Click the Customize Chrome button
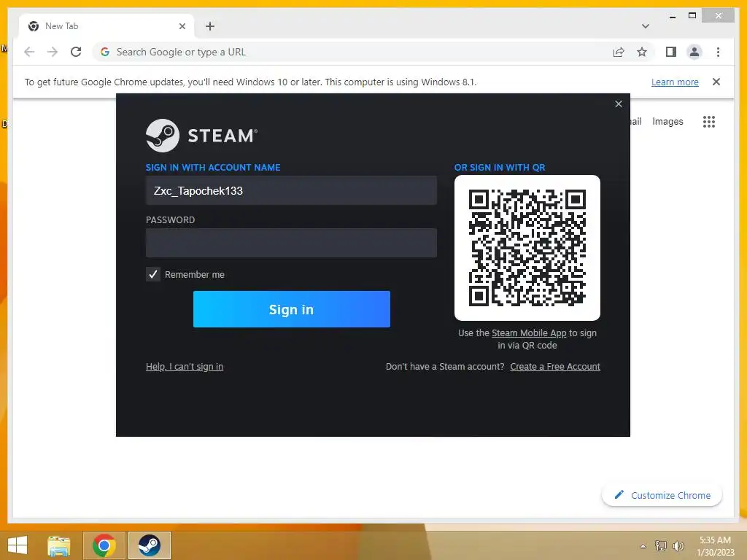The height and width of the screenshot is (560, 747). (662, 495)
